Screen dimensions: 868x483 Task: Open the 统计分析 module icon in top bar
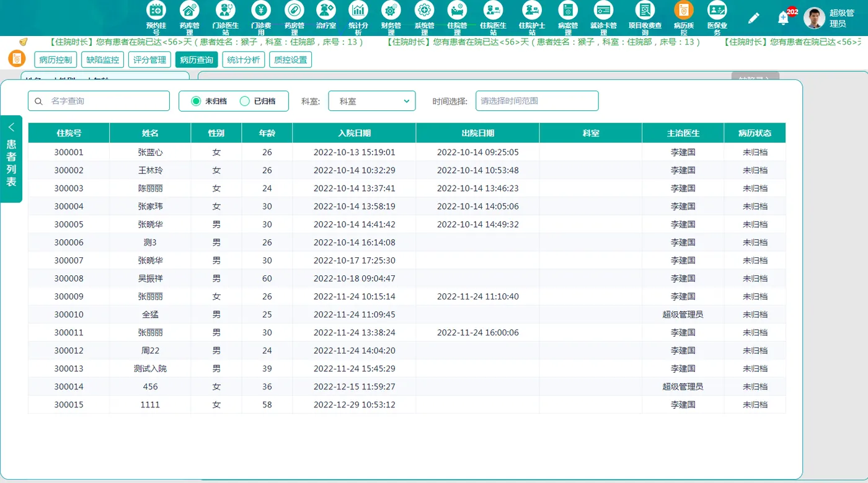(x=358, y=10)
